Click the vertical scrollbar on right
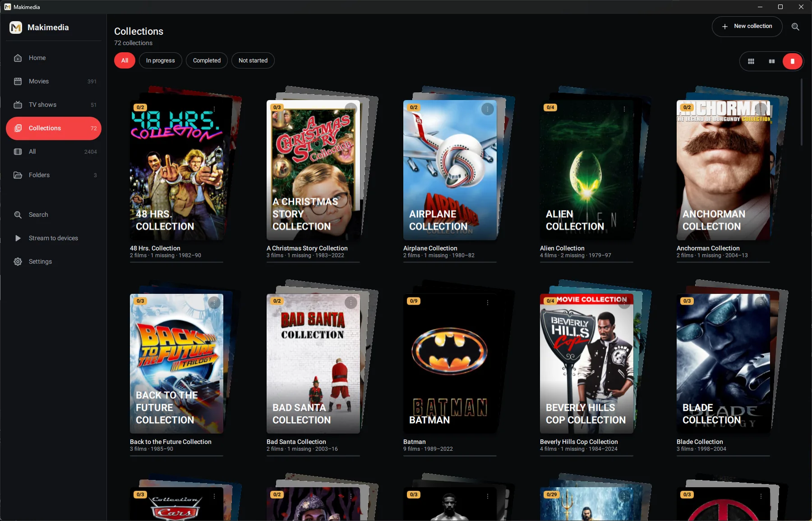This screenshot has width=812, height=521. [801, 112]
